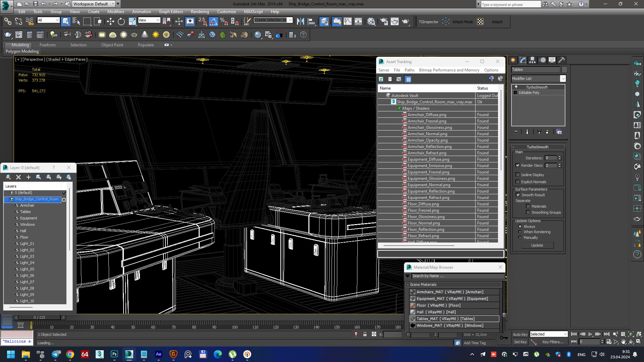
Task: Select the Manually update option
Action: (520, 237)
